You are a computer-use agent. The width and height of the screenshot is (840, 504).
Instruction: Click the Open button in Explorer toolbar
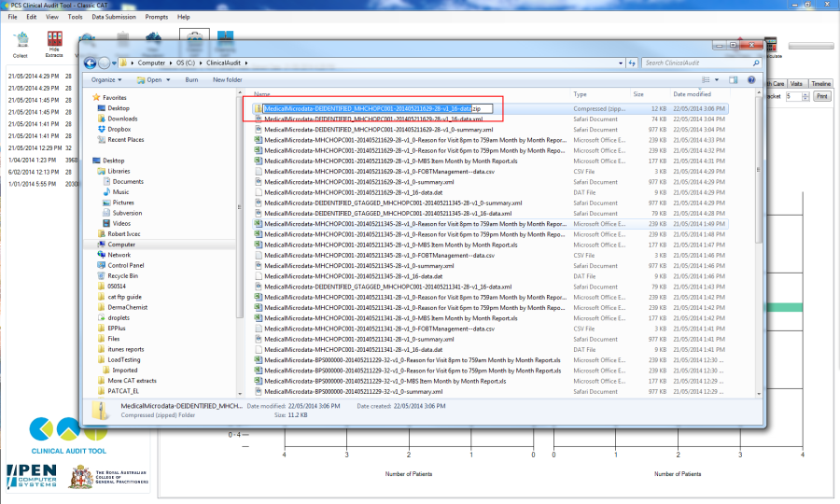[149, 80]
